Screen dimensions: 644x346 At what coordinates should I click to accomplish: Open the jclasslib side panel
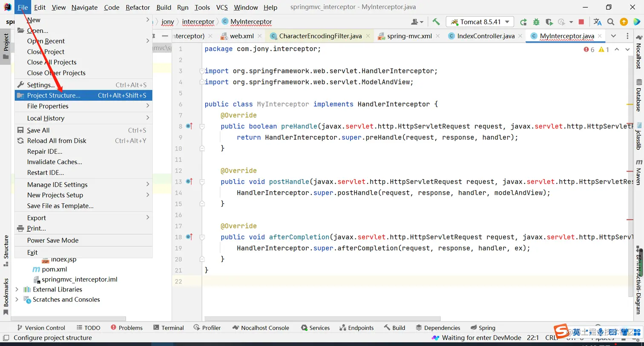(x=639, y=136)
